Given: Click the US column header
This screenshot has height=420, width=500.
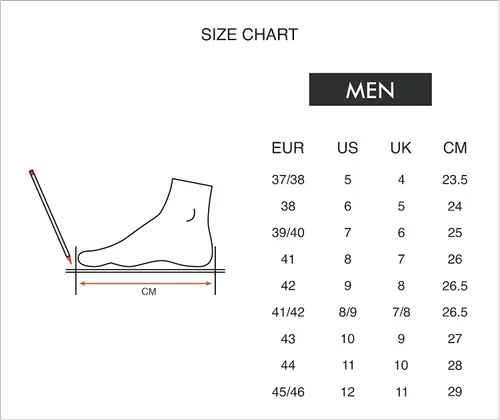Looking at the screenshot, I should (x=348, y=148).
